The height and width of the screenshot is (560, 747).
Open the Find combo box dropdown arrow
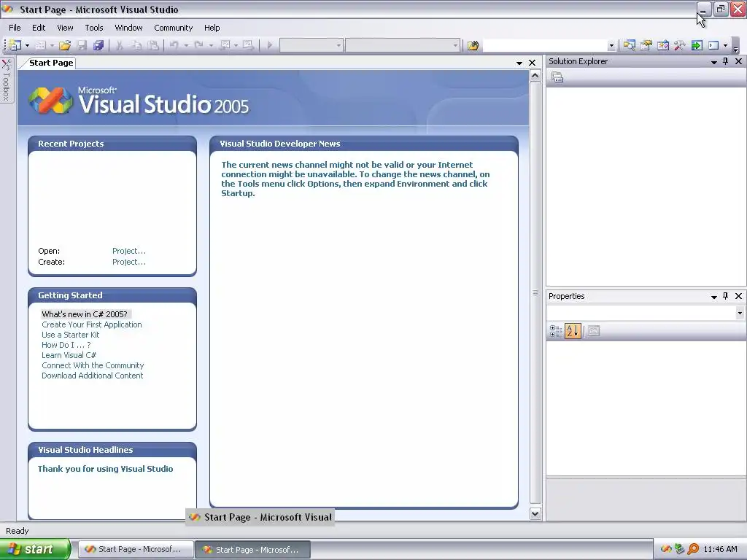(x=611, y=46)
